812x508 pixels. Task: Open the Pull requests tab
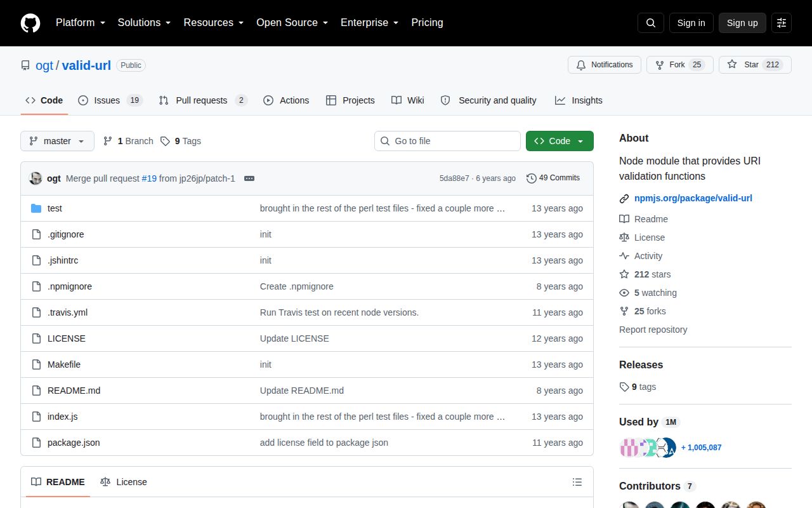coord(203,100)
